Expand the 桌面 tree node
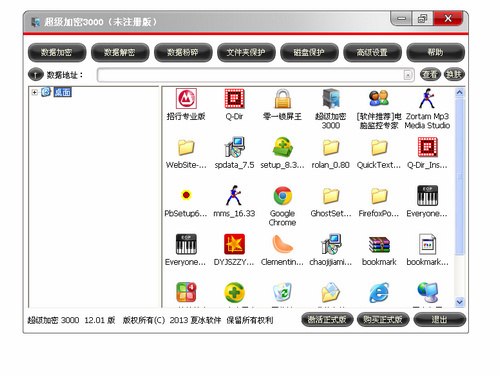Image resolution: width=500 pixels, height=375 pixels. pos(34,92)
